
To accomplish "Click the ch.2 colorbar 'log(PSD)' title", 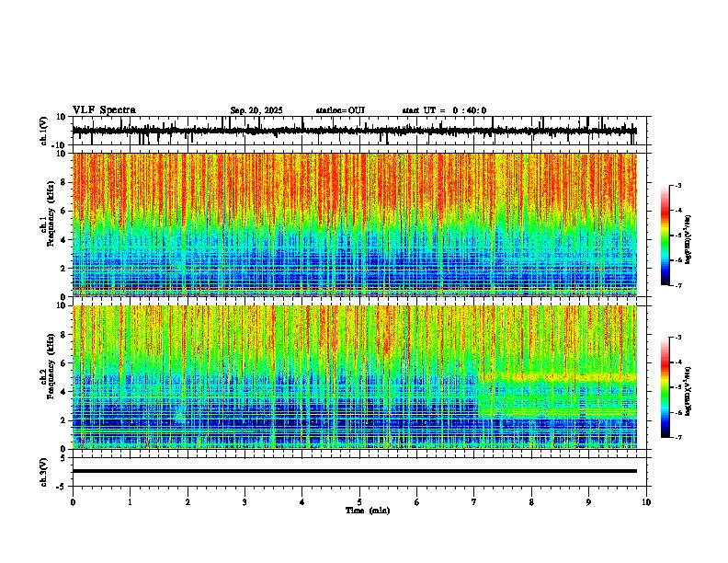I will (x=688, y=391).
